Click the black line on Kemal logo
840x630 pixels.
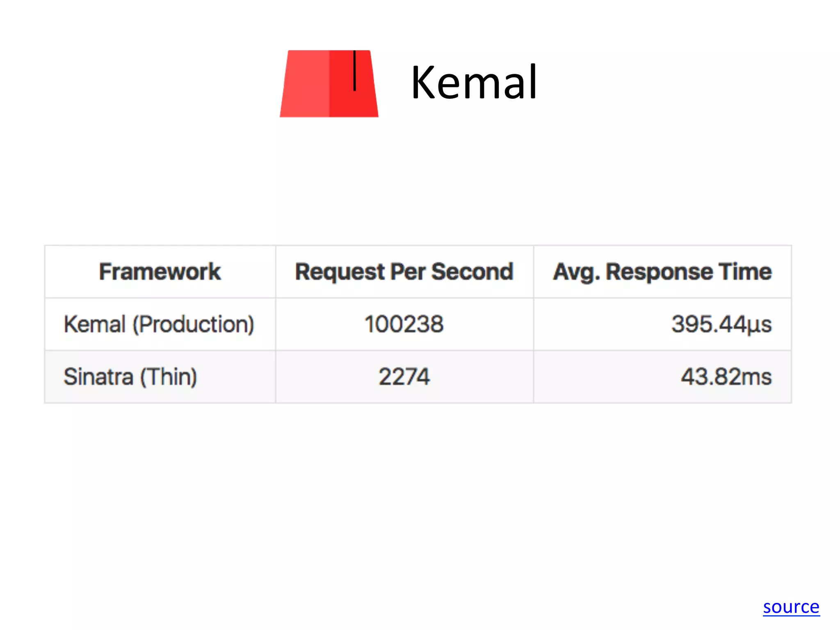[x=354, y=70]
